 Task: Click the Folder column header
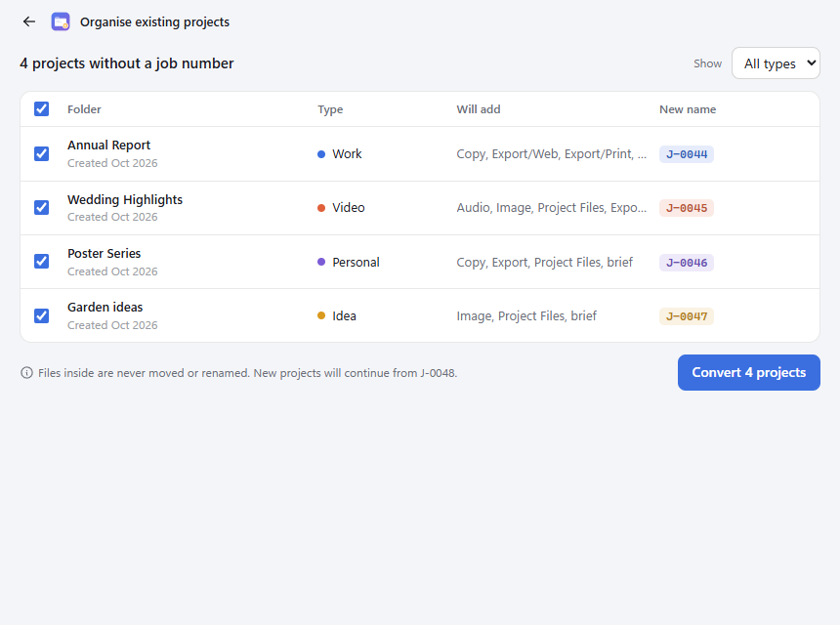pos(84,109)
